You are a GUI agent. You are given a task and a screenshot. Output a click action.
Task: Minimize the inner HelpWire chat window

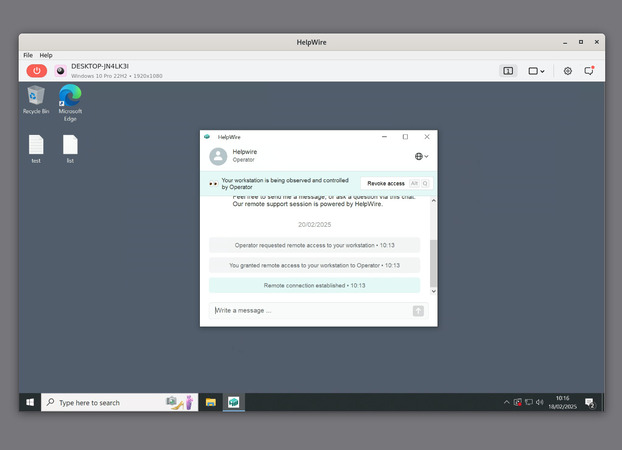[384, 137]
